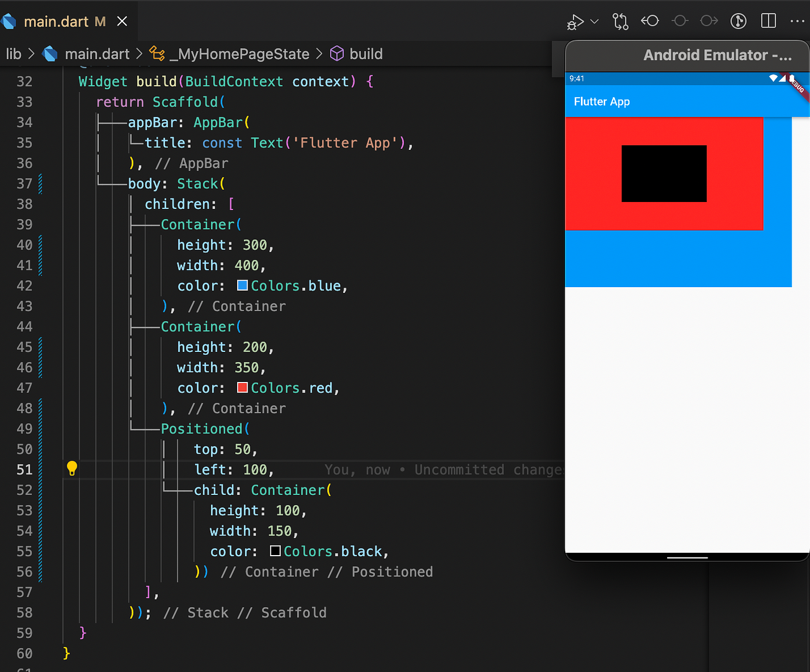Image resolution: width=810 pixels, height=672 pixels.
Task: Select the main.dart editor tab
Action: pyautogui.click(x=65, y=21)
